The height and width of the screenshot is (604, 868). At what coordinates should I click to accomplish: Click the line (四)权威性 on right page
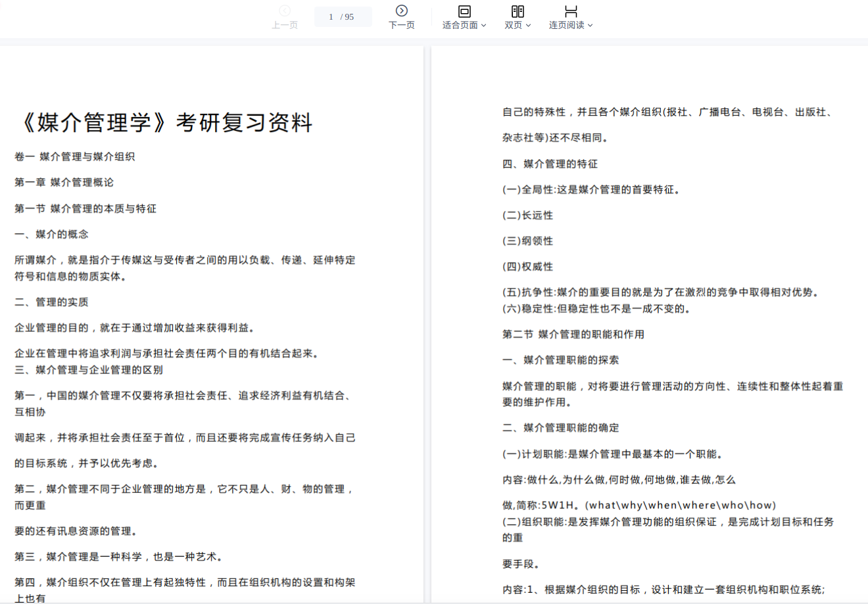[527, 266]
